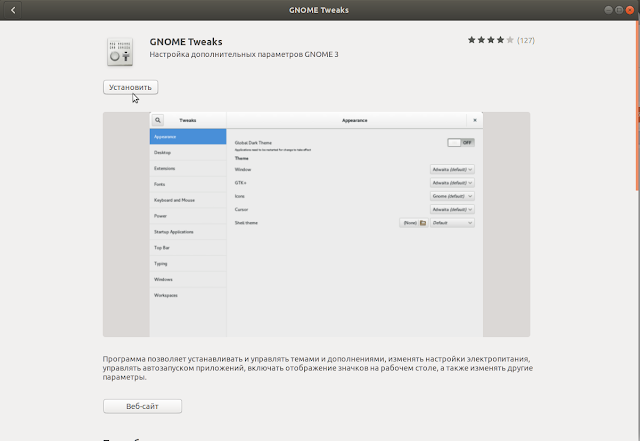This screenshot has height=441, width=640.
Task: Go back using the header arrow
Action: point(13,10)
